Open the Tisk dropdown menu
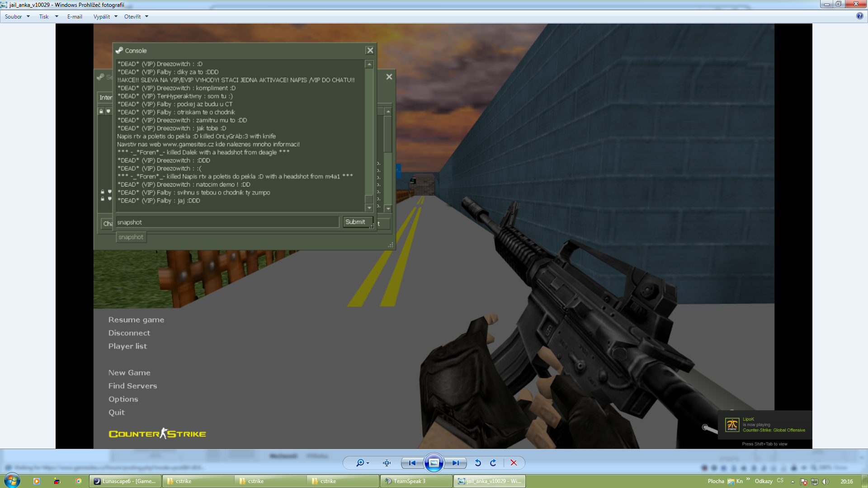 coord(48,17)
